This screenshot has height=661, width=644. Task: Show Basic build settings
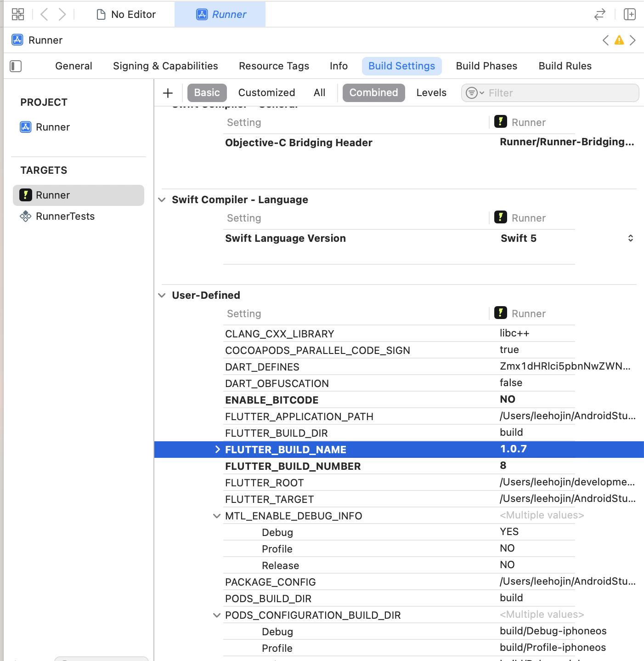point(207,93)
